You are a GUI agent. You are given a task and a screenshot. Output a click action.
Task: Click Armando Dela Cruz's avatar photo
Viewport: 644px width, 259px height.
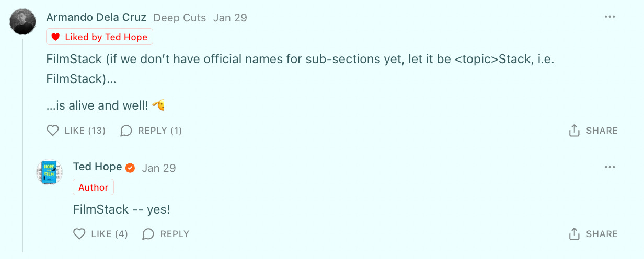[x=23, y=22]
